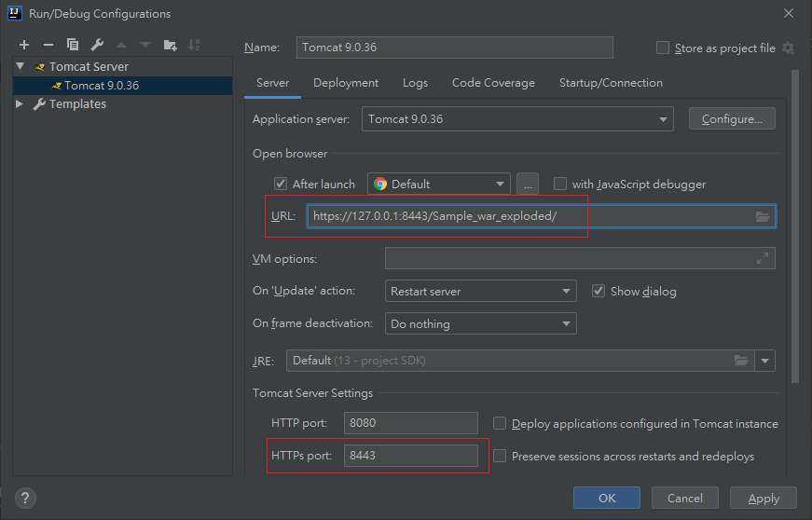
Task: Collapse the Tomcat Server tree node
Action: (21, 66)
